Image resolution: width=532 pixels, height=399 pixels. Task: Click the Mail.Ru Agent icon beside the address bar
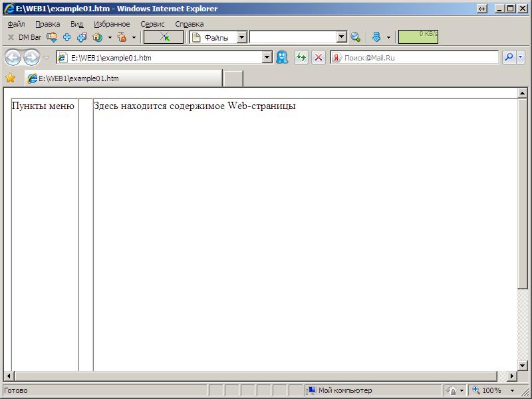point(283,58)
